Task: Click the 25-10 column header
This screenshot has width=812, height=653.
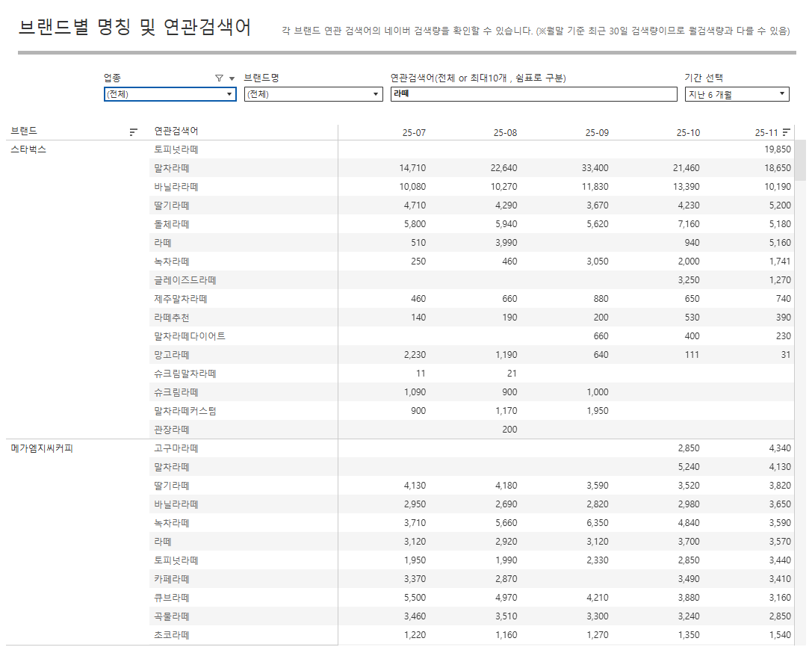Action: 688,133
